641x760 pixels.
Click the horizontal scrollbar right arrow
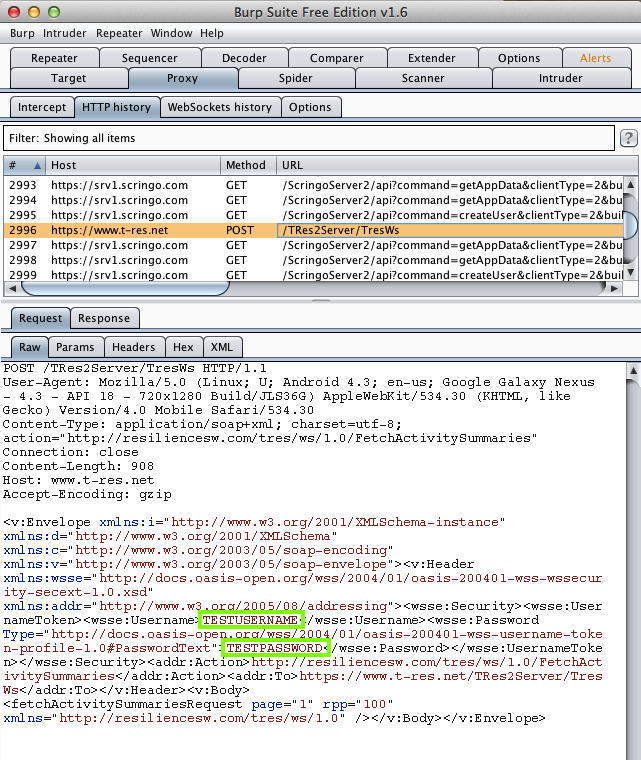click(x=614, y=288)
